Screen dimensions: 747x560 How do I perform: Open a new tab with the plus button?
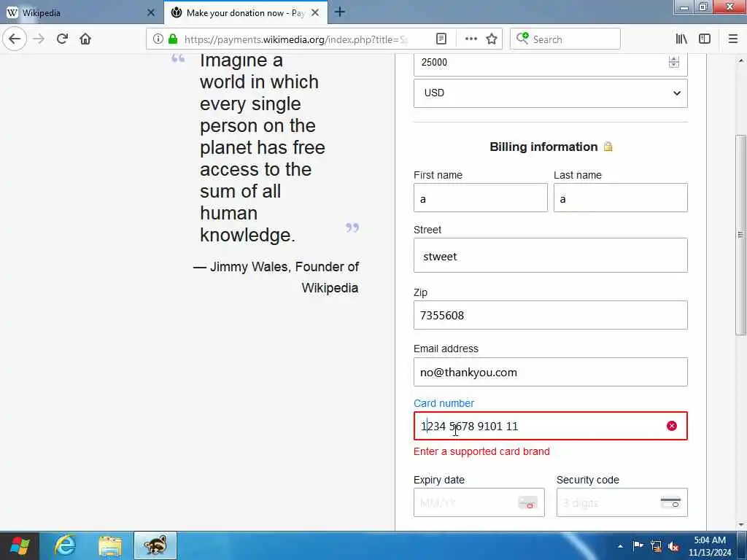[x=340, y=12]
